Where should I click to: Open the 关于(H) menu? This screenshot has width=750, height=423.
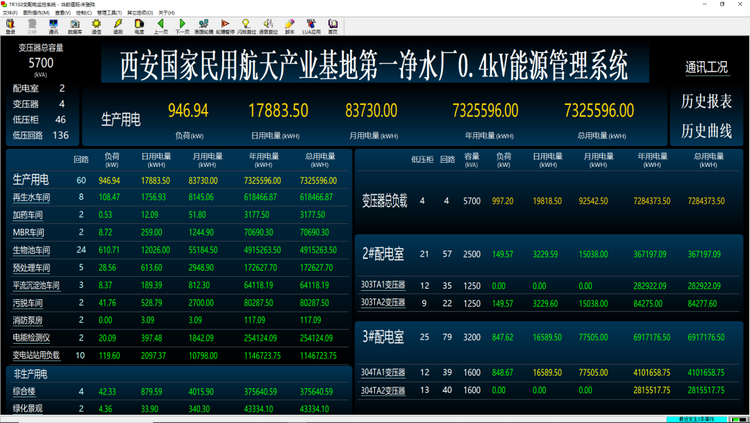[166, 12]
